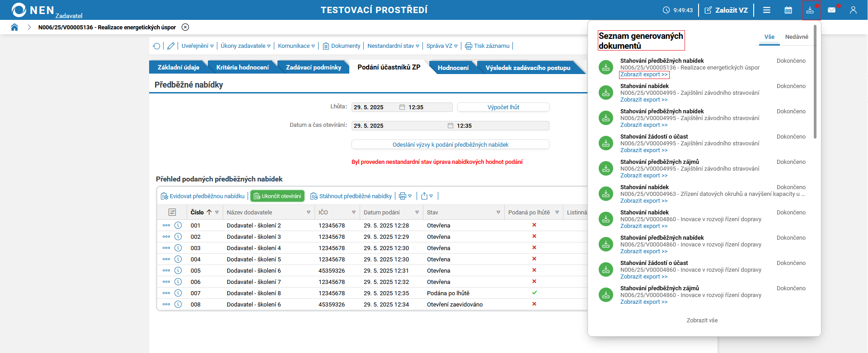This screenshot has height=353, width=868.
Task: Open the Správa VZ dropdown
Action: [442, 46]
